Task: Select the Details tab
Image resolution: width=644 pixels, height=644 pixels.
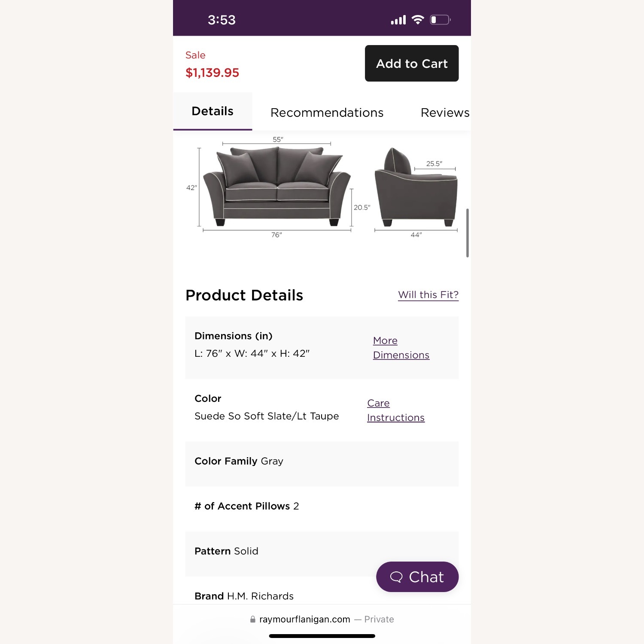Action: tap(213, 111)
